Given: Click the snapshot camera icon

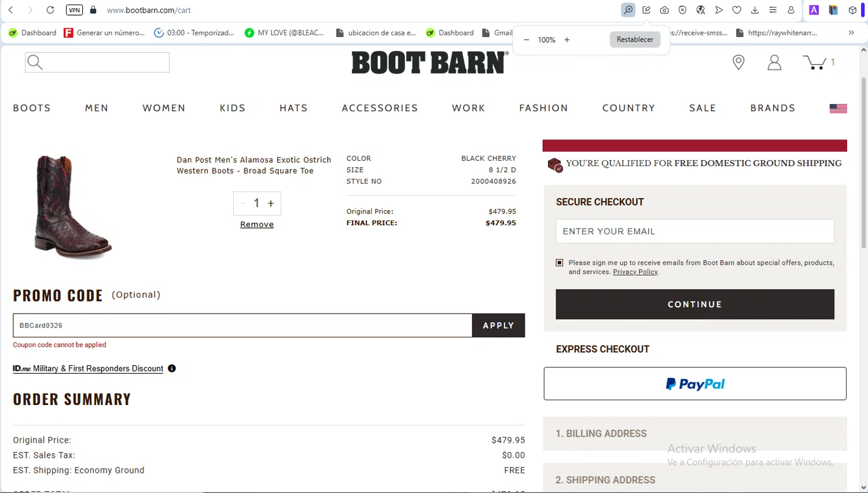Looking at the screenshot, I should coord(664,10).
